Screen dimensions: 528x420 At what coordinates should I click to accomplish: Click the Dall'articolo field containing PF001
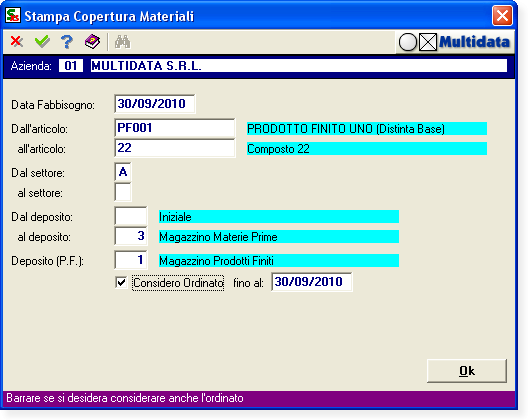[174, 128]
